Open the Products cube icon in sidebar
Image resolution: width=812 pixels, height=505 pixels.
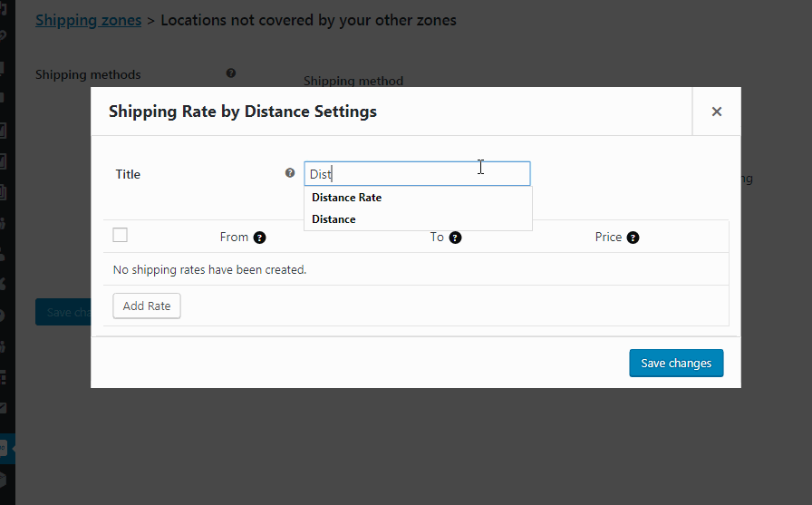(x=5, y=480)
